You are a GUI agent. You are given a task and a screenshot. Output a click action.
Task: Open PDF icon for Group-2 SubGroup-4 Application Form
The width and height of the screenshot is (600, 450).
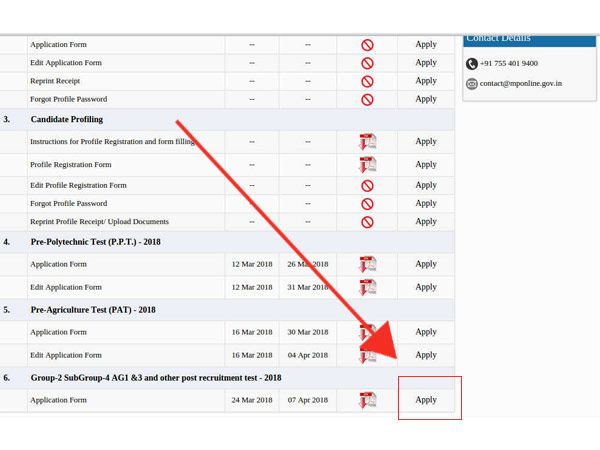coord(368,400)
